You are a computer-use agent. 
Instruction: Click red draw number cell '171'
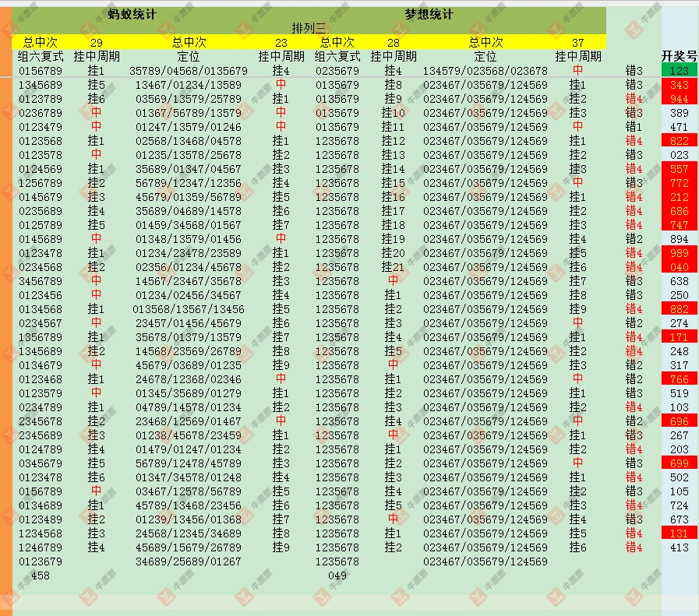click(679, 337)
